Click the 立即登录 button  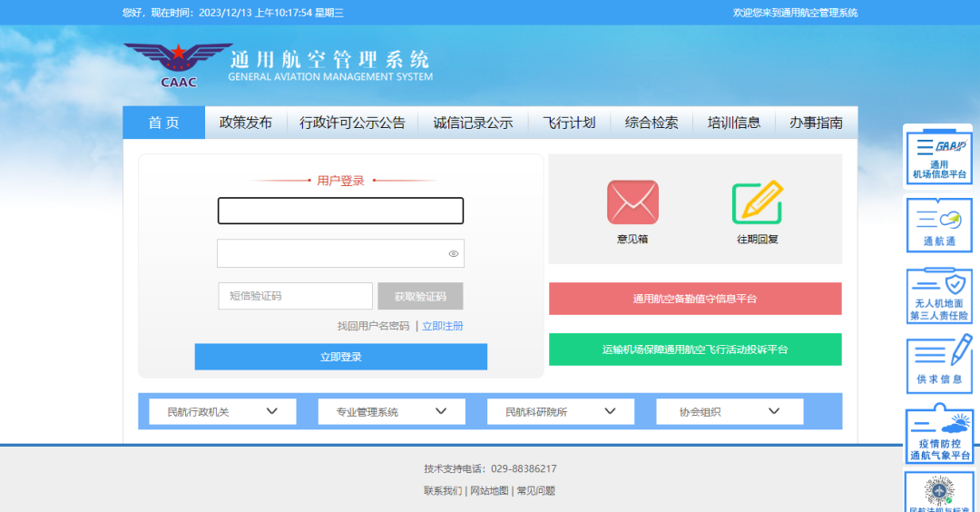coord(340,357)
